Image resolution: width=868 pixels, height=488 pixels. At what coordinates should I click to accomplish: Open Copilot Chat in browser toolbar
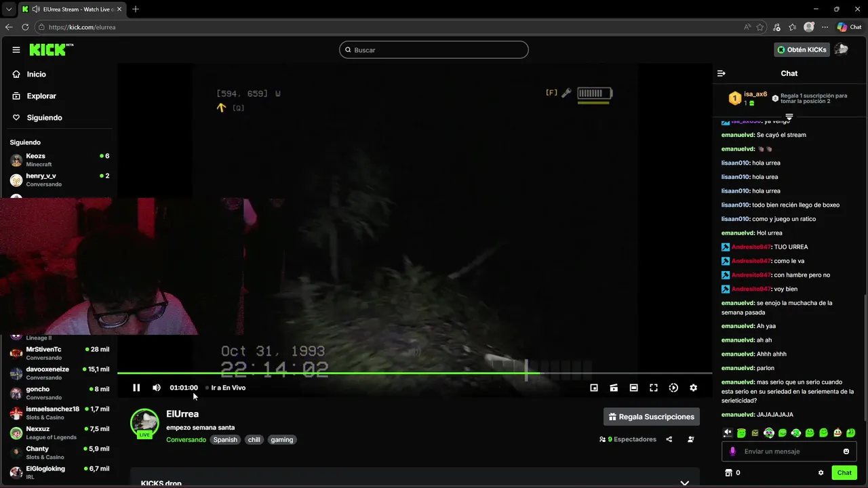[849, 27]
